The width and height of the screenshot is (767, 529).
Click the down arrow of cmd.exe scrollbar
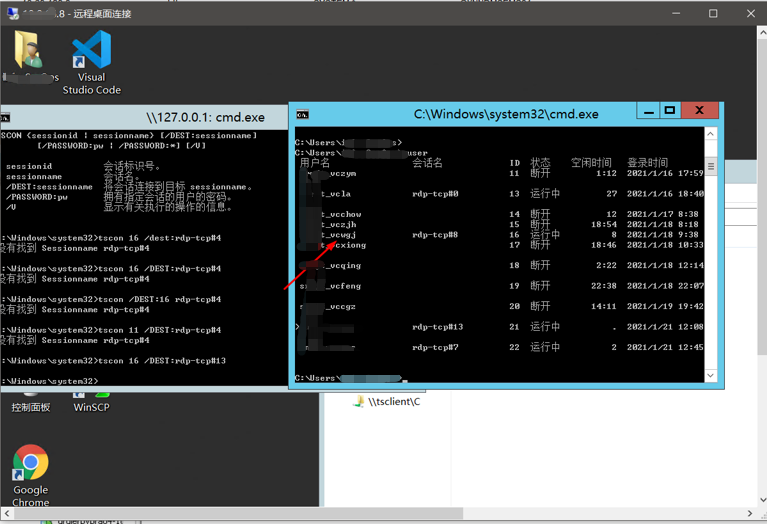711,376
